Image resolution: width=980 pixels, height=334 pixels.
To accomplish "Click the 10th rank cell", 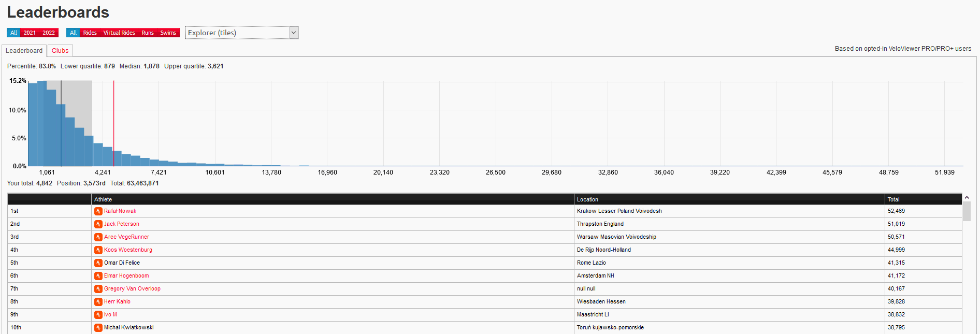I will [x=49, y=328].
